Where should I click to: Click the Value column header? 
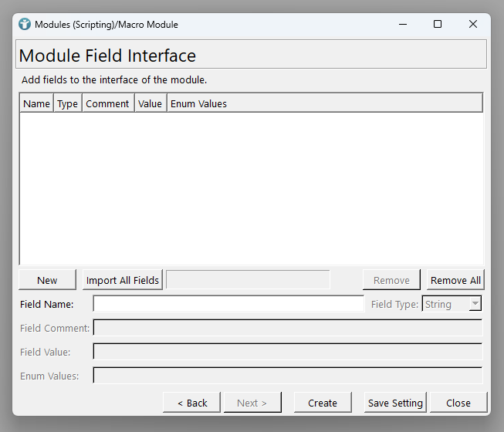(150, 103)
